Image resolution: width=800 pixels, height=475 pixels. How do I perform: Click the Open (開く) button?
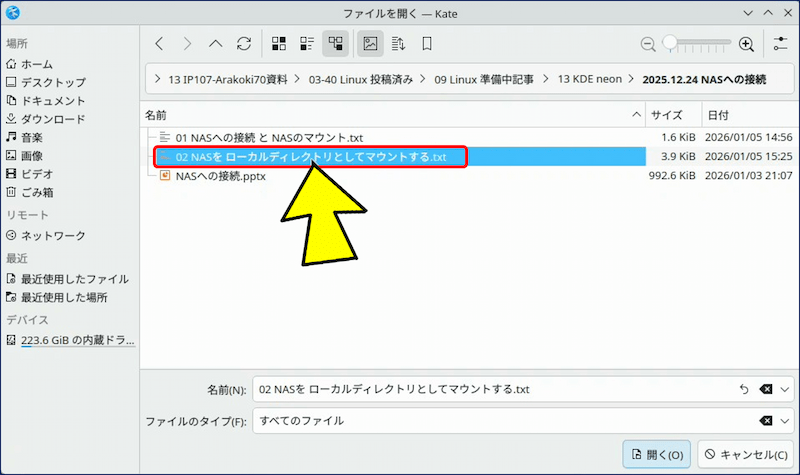point(657,455)
